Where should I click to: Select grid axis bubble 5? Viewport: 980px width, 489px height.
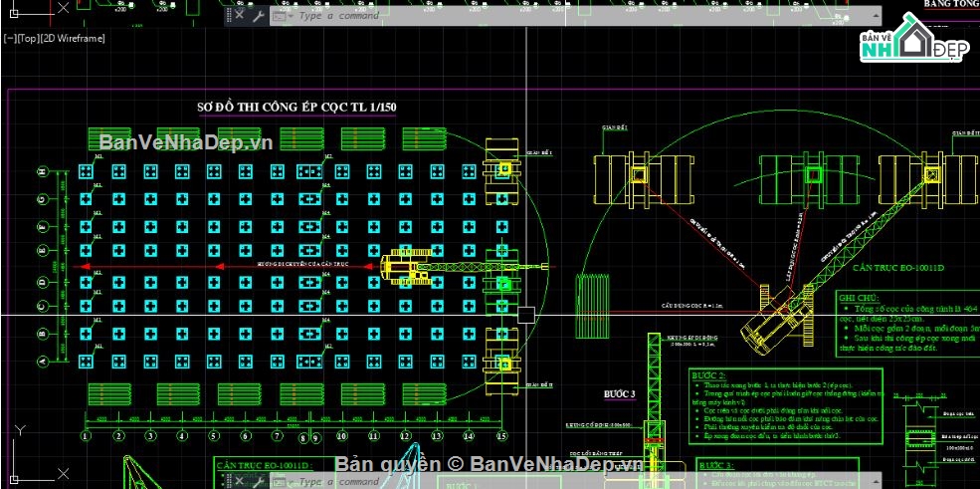click(x=214, y=436)
